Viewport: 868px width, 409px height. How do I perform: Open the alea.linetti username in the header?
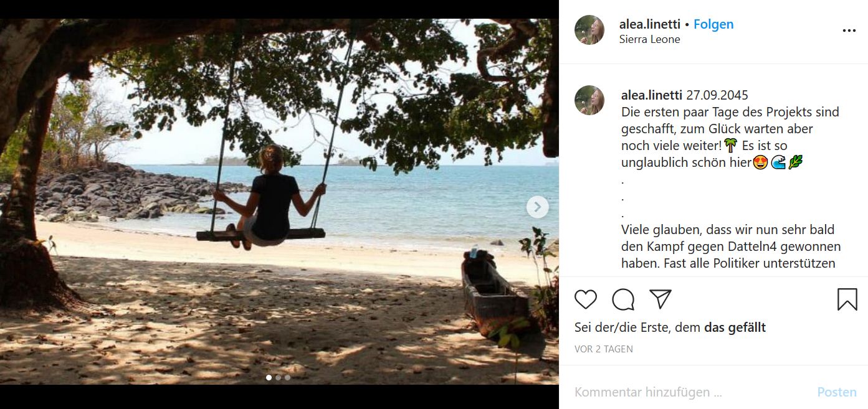pos(649,24)
